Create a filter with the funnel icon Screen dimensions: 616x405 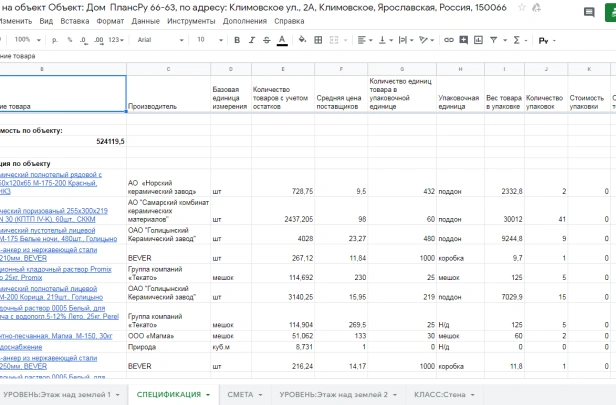(x=493, y=40)
